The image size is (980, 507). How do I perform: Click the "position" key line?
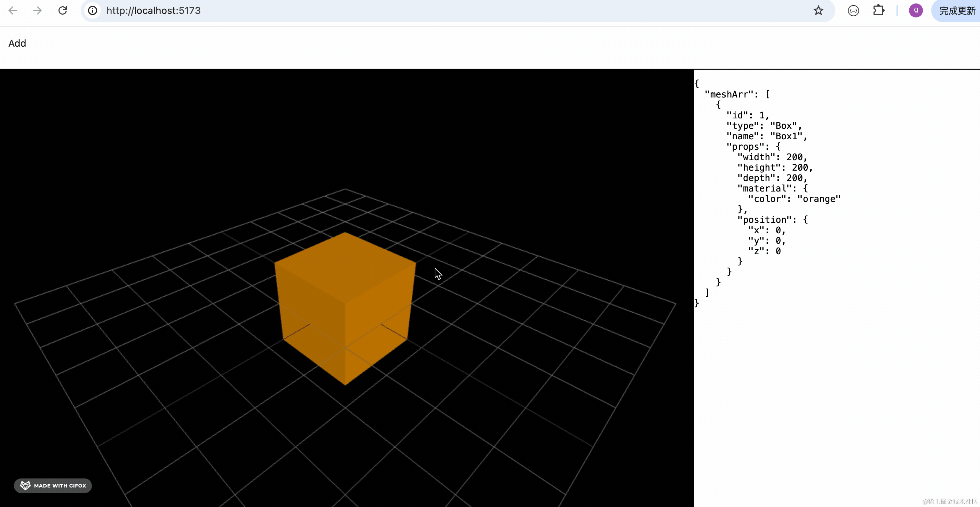point(773,220)
